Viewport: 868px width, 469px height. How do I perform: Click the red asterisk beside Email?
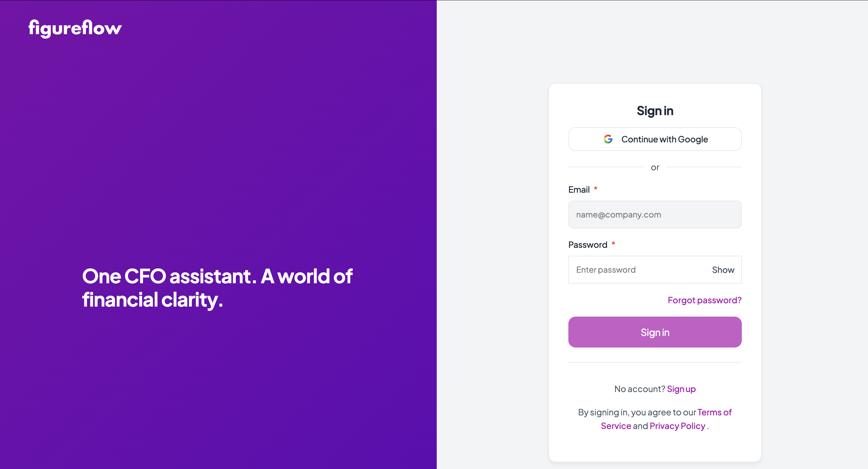(x=595, y=188)
